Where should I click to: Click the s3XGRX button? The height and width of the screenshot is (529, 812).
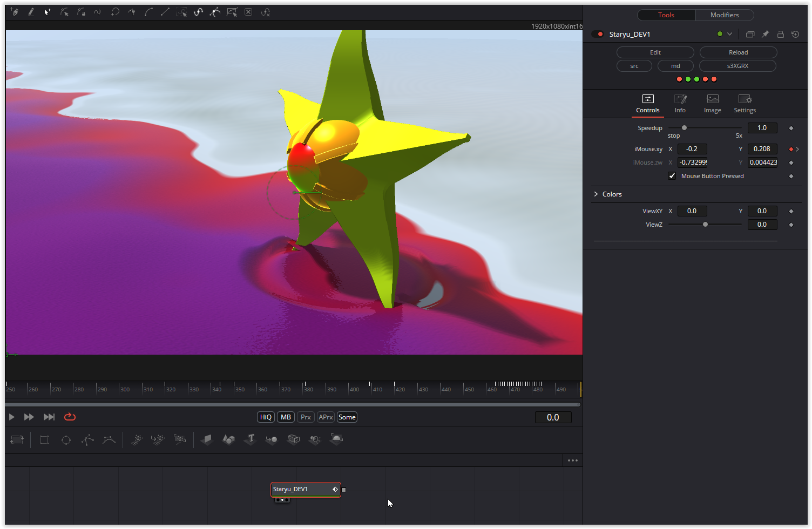pyautogui.click(x=737, y=66)
